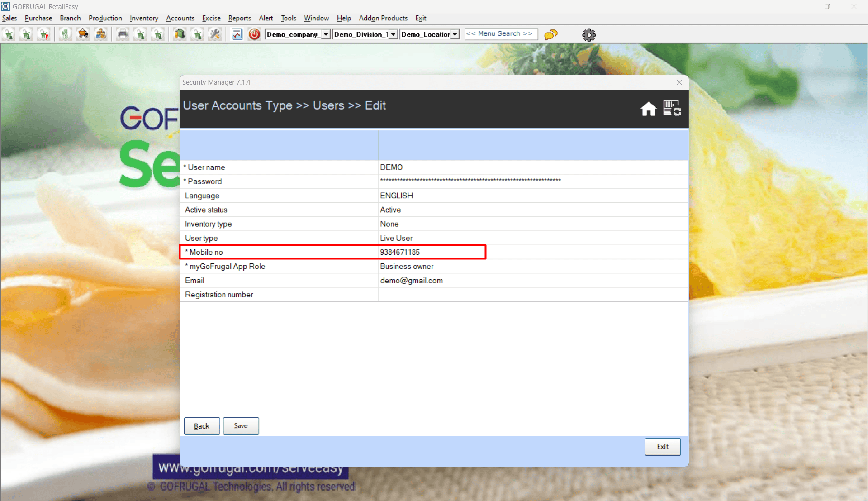
Task: Click the masked Password field
Action: 533,181
